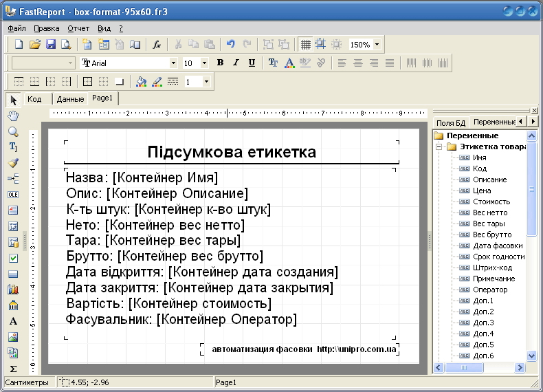Select variable Оператор
The height and width of the screenshot is (392, 543).
490,290
